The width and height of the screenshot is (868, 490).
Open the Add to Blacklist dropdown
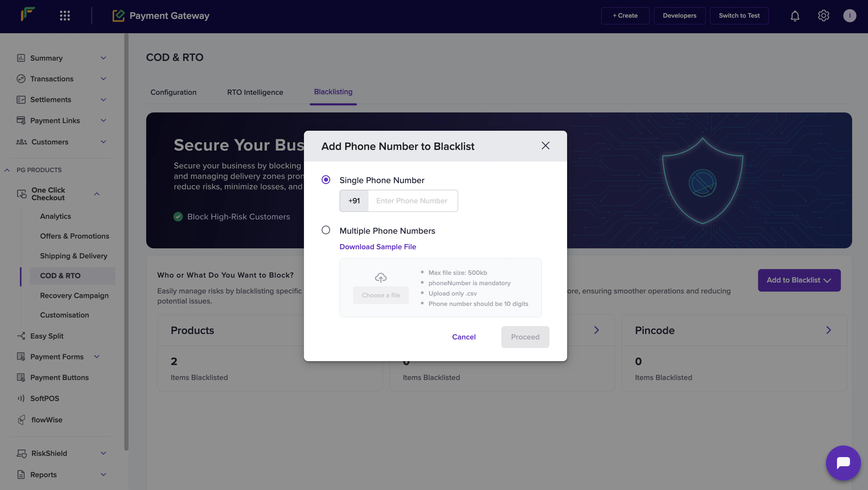(x=799, y=280)
